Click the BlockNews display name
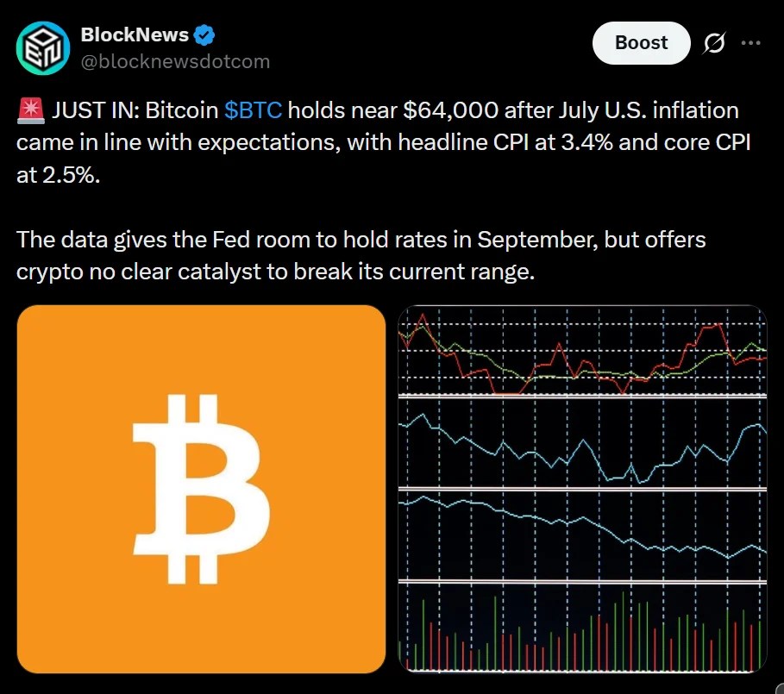Viewport: 784px width, 694px height. click(x=135, y=35)
